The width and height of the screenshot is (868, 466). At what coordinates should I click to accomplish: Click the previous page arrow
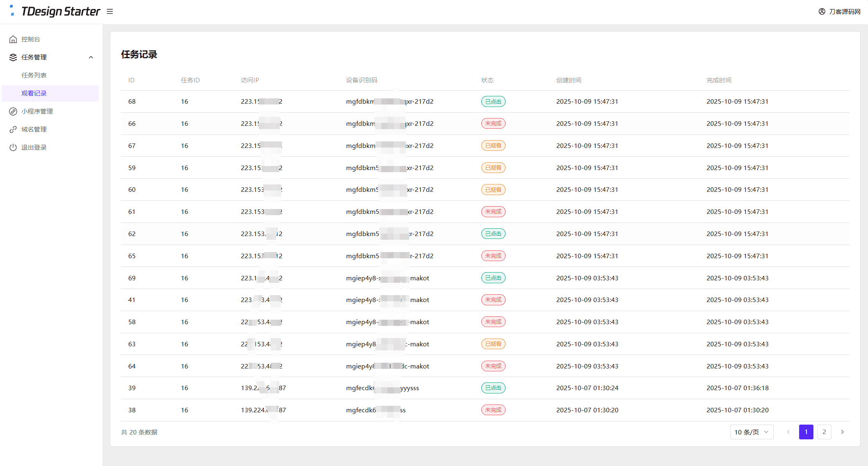[788, 432]
